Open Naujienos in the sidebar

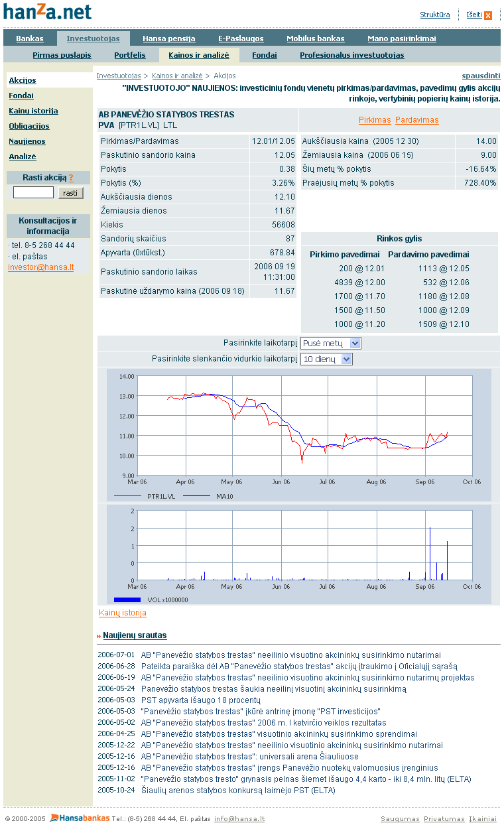point(27,141)
